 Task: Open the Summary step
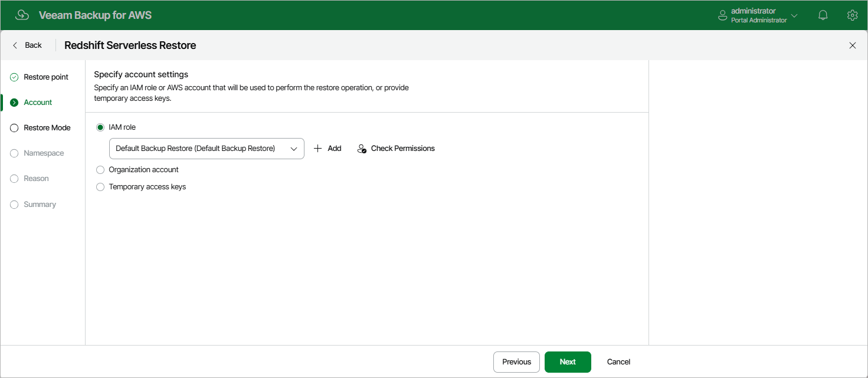(x=40, y=205)
